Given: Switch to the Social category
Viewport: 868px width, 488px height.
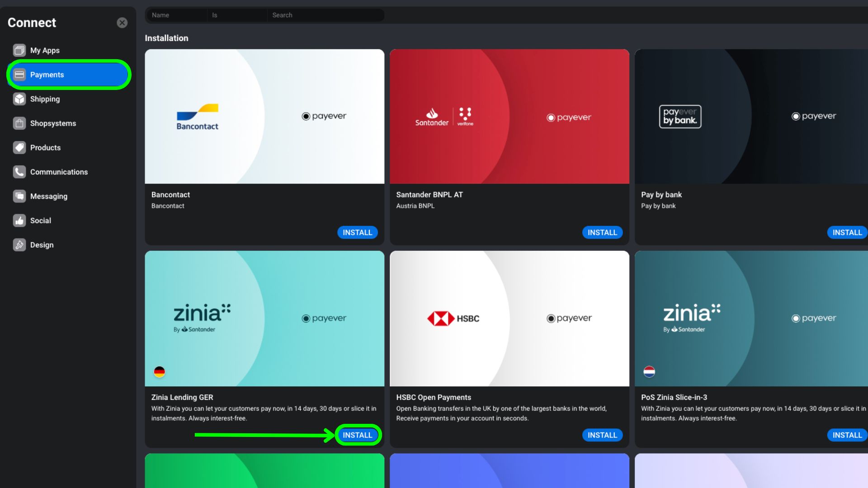Looking at the screenshot, I should coord(69,221).
